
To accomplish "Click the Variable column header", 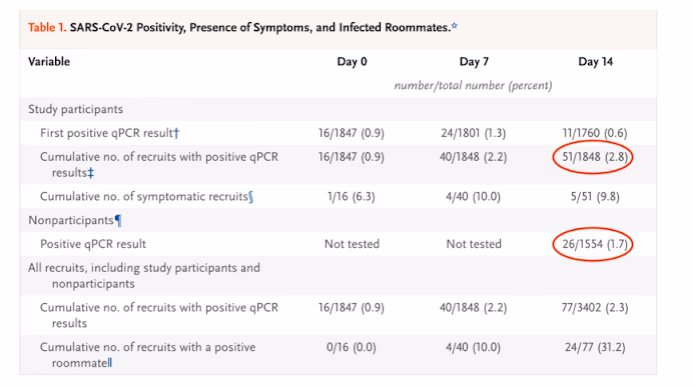I will click(49, 62).
